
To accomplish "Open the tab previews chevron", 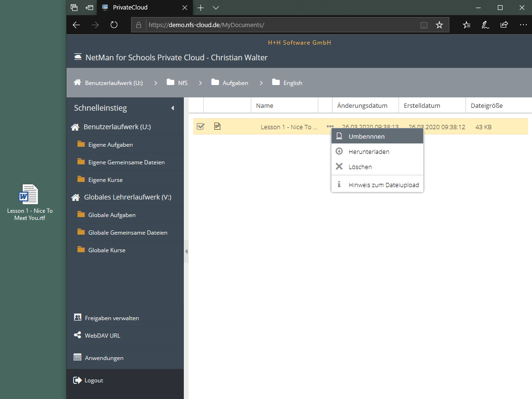I will 216,8.
